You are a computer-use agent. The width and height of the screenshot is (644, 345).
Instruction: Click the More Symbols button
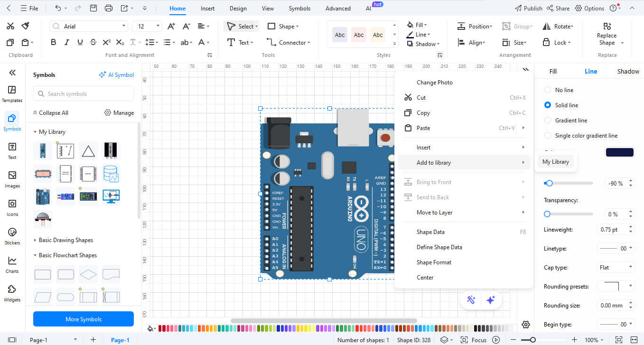[x=84, y=319]
